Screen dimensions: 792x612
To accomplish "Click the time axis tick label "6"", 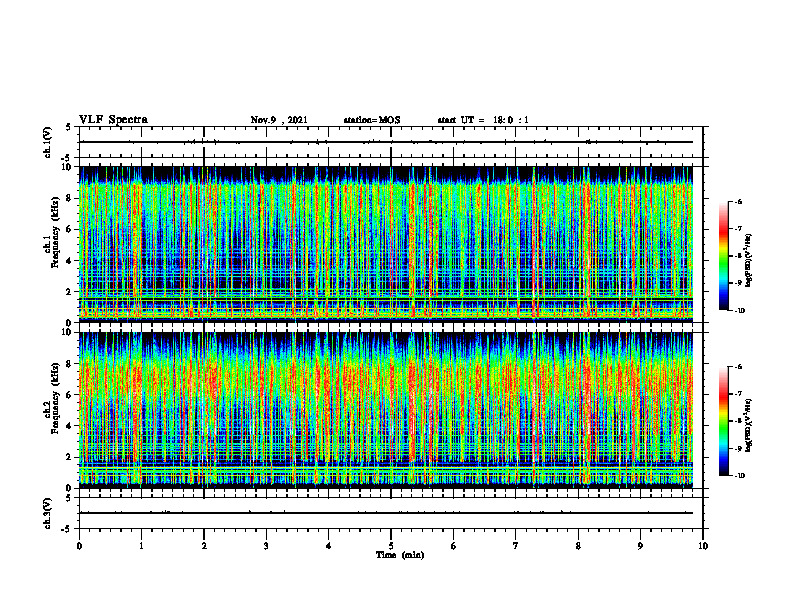I will tap(454, 546).
